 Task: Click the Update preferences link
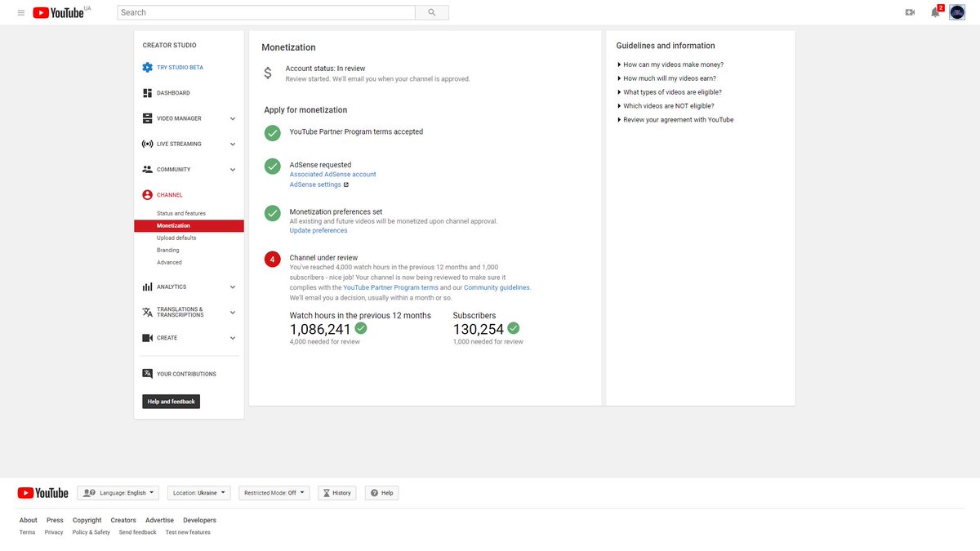pos(318,230)
